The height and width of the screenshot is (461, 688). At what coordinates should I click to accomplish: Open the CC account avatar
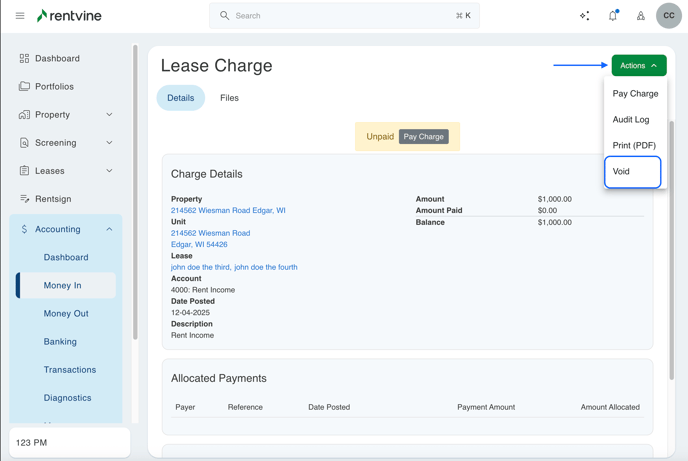pos(669,16)
